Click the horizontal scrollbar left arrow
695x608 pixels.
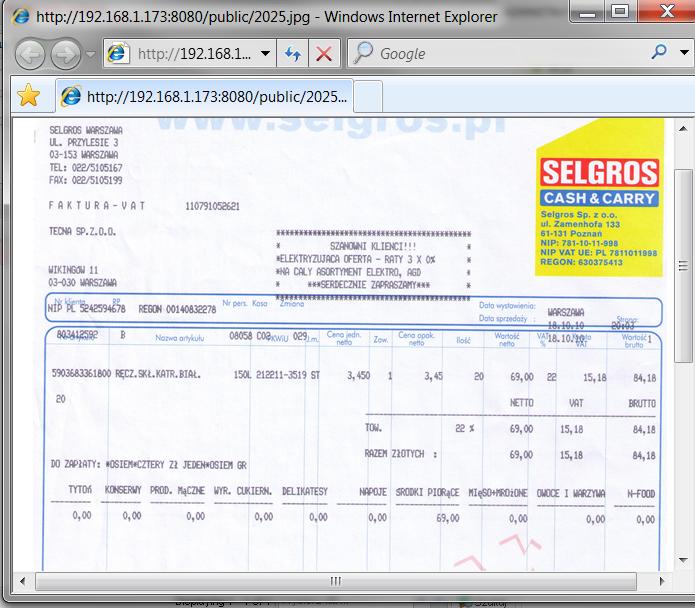(22, 581)
